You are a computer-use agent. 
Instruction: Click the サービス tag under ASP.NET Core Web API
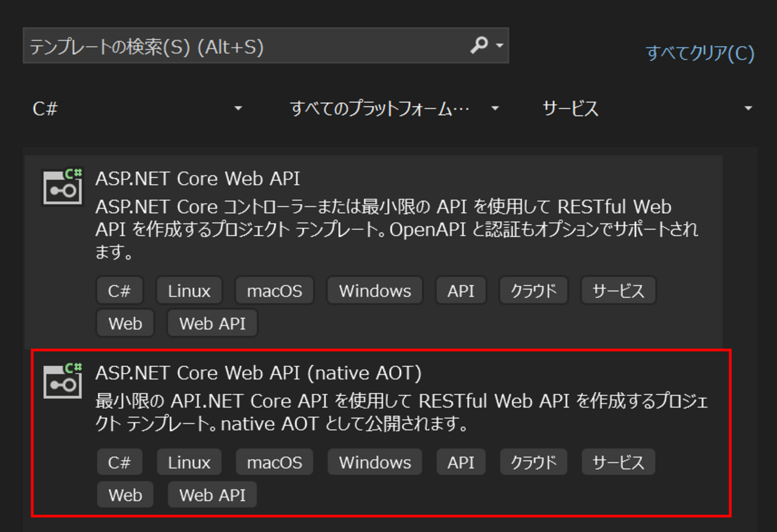tap(619, 291)
